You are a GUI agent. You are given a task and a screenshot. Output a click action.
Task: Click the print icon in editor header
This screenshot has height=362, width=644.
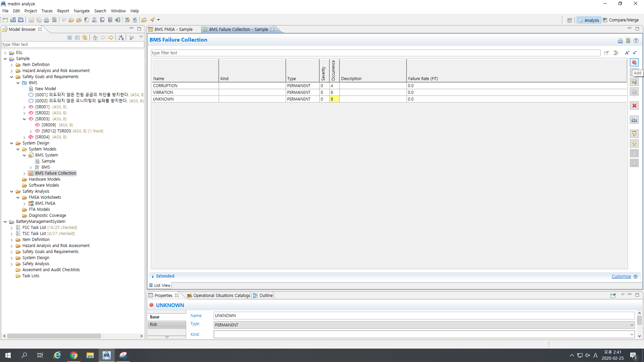tap(620, 41)
